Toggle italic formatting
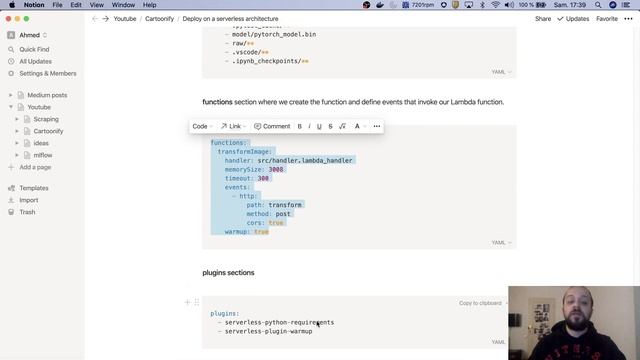This screenshot has width=640, height=360. [x=309, y=127]
